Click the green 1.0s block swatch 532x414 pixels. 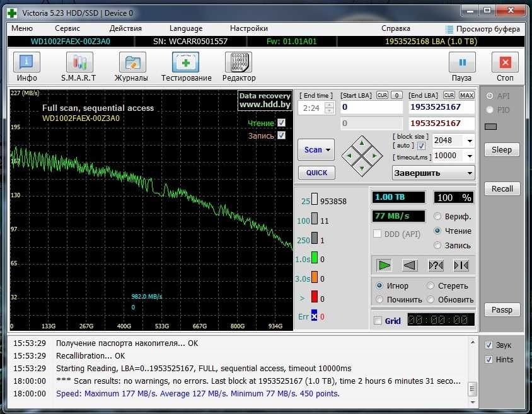(314, 259)
